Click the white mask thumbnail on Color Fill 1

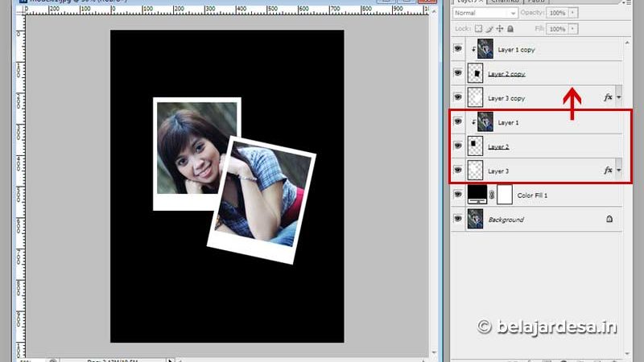(505, 195)
